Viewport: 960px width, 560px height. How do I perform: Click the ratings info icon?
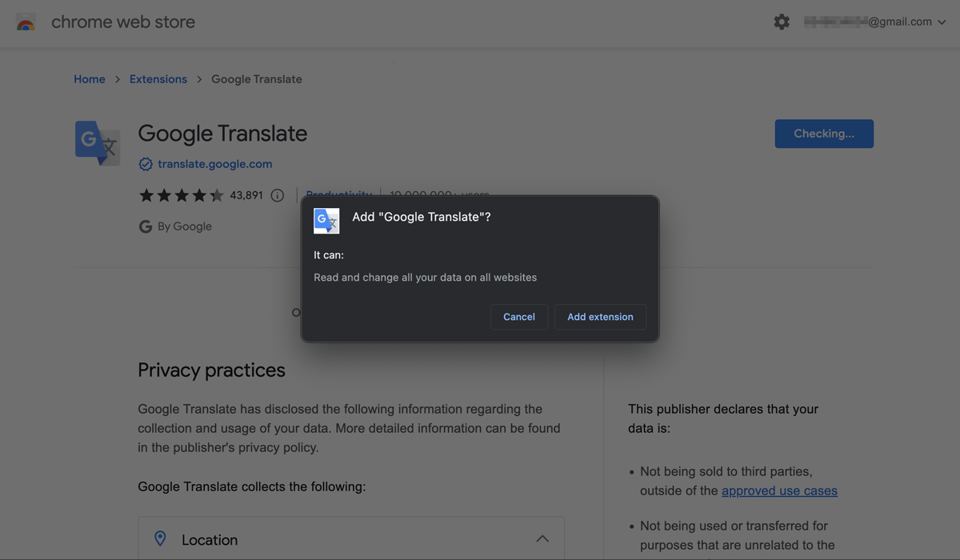[278, 195]
